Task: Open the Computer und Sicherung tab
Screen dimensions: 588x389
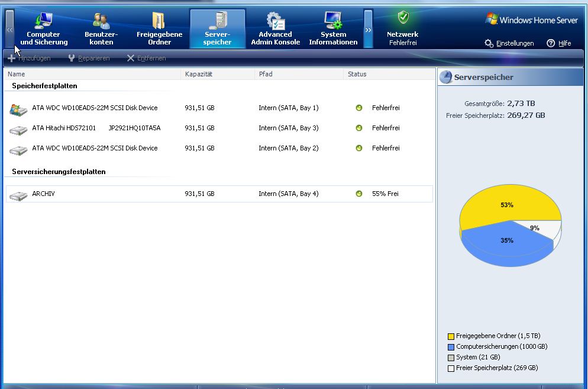Action: (44, 28)
